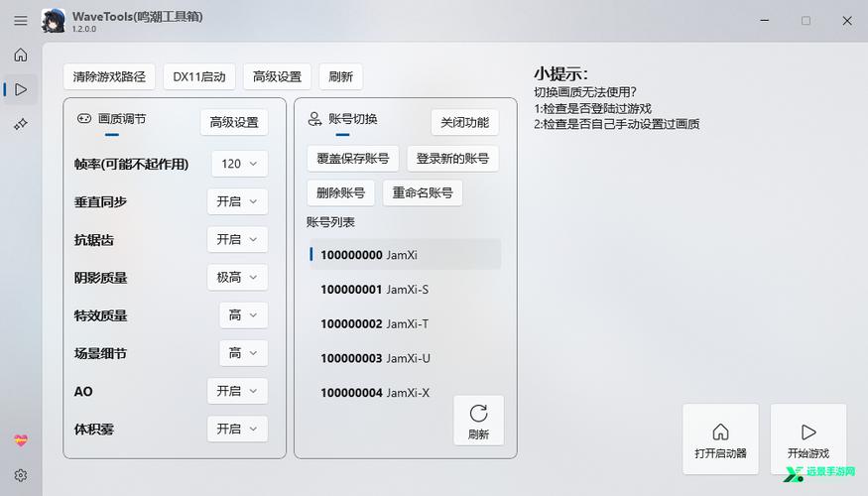This screenshot has width=868, height=496.
Task: Click DX11启动 button
Action: tap(199, 76)
